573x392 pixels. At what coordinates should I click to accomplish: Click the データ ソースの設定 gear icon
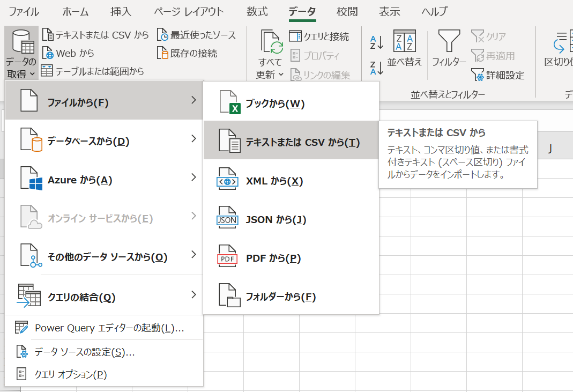[22, 351]
